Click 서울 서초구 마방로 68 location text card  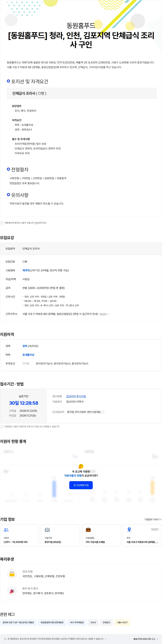(142, 535)
